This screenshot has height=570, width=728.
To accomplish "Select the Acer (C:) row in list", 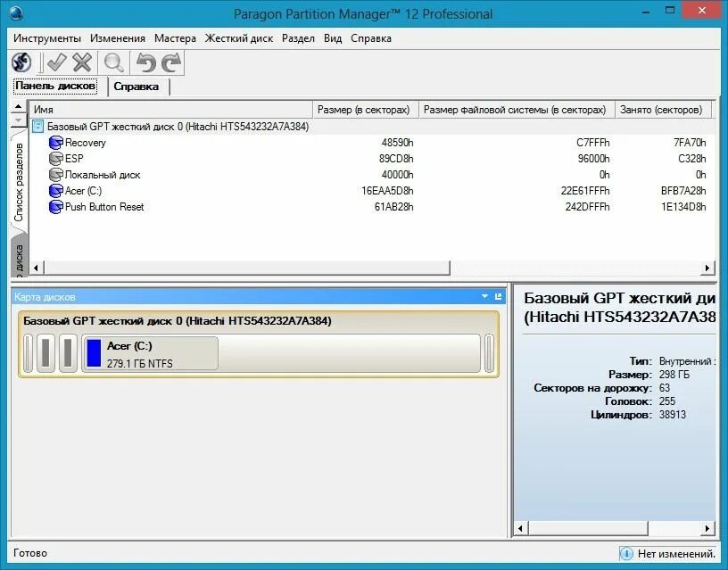I will [x=371, y=191].
